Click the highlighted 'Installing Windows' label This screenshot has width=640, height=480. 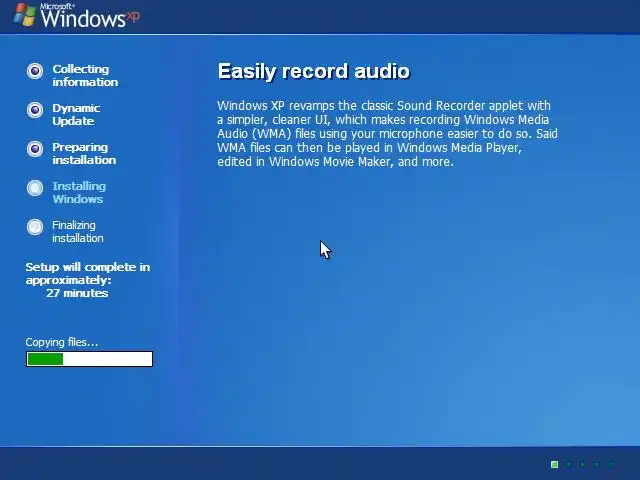point(79,193)
